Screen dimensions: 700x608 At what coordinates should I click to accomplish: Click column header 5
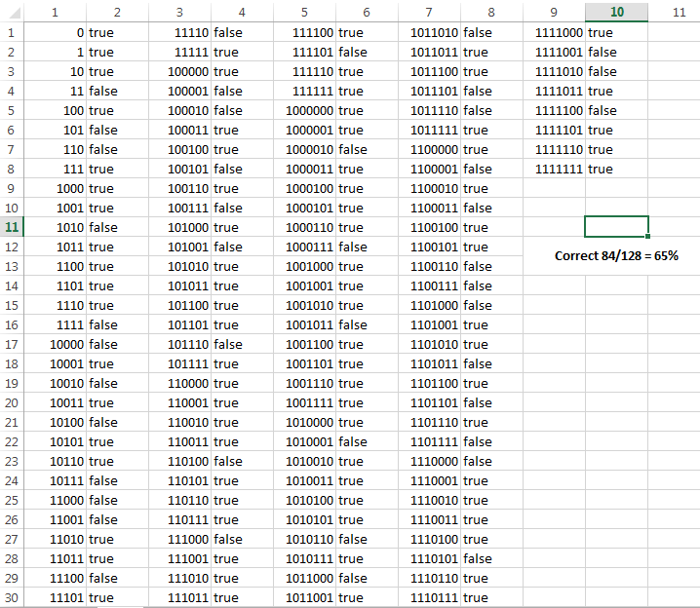[x=304, y=12]
